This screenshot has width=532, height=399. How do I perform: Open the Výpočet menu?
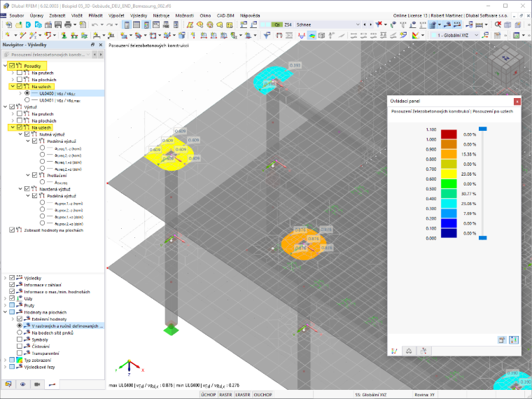(x=116, y=15)
